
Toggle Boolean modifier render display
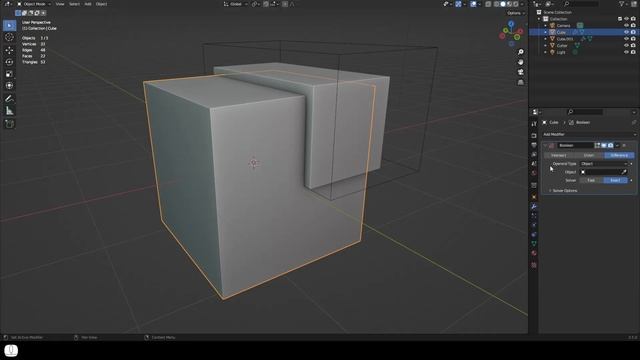[x=610, y=145]
